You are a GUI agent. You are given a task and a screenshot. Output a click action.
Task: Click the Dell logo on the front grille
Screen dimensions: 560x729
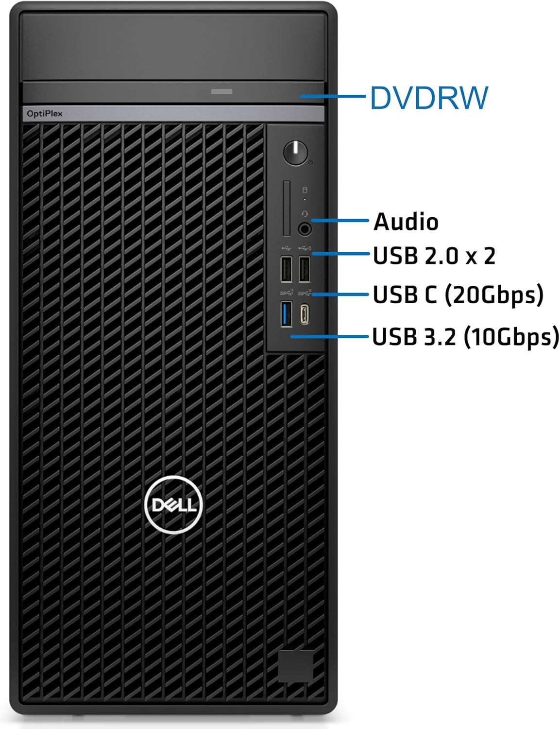pos(174,505)
